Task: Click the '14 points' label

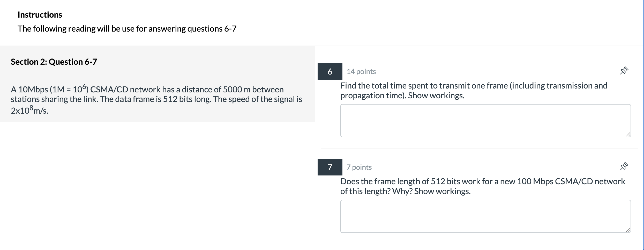Action: 361,71
